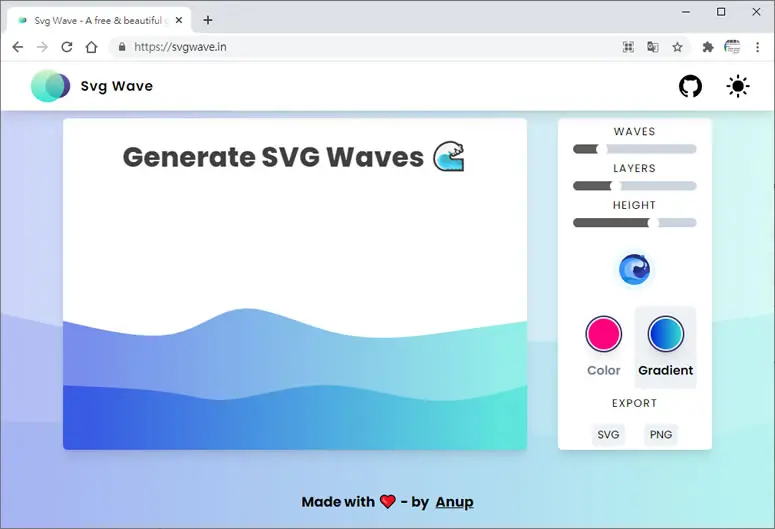This screenshot has height=529, width=775.
Task: Bookmark this page with the star icon
Action: tap(677, 47)
